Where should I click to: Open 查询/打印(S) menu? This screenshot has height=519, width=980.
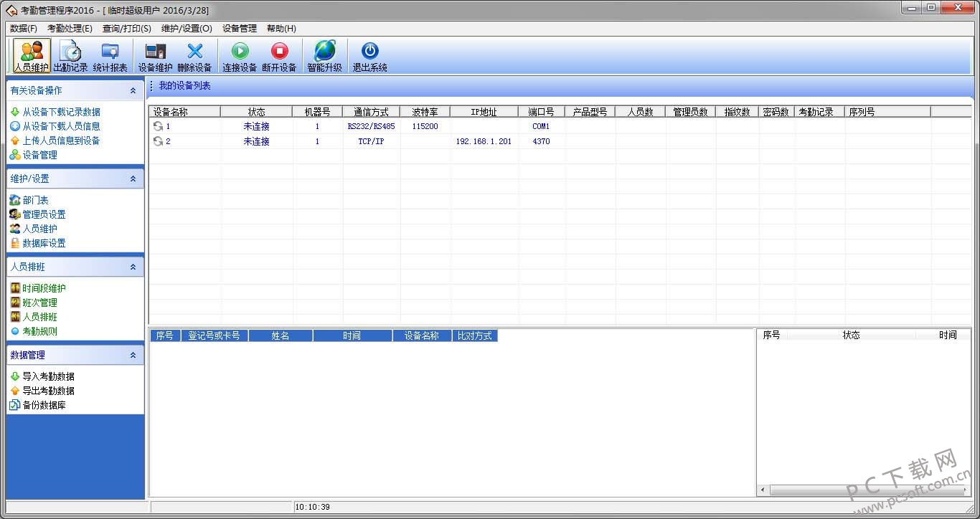click(x=127, y=29)
